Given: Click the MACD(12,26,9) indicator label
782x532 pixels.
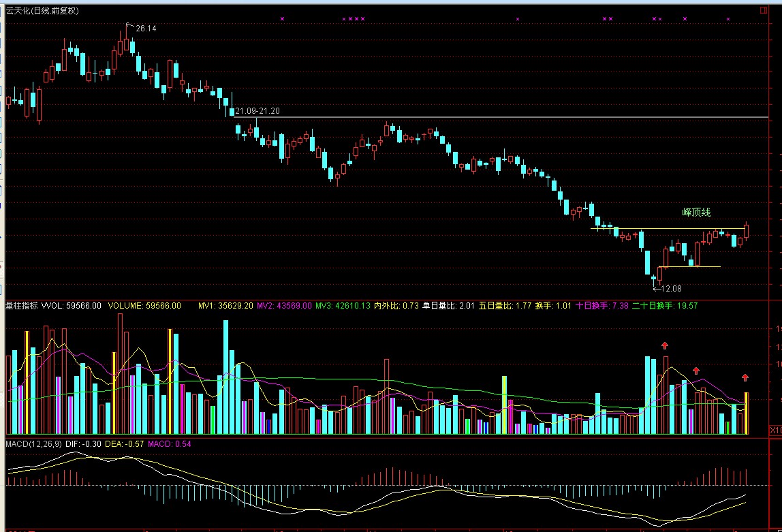Looking at the screenshot, I should (33, 444).
